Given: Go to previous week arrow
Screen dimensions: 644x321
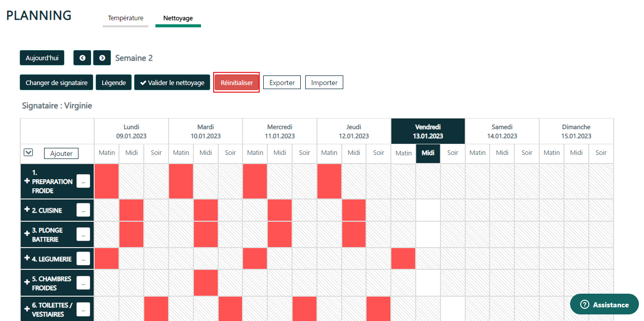Looking at the screenshot, I should tap(82, 58).
